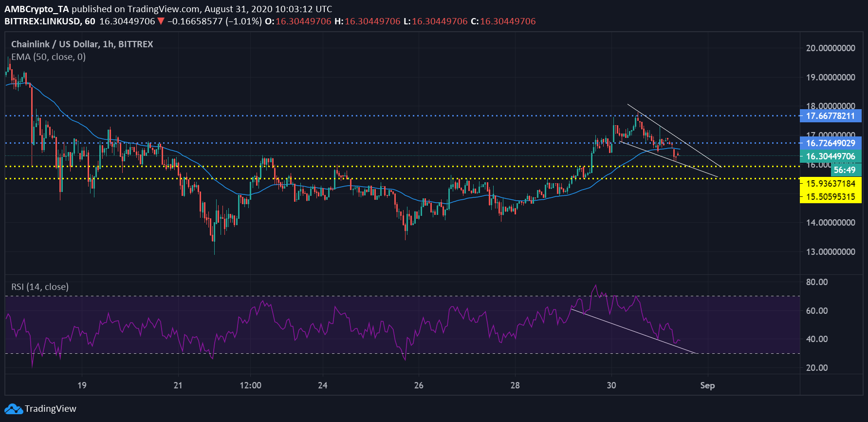Click the TradingView brand text link
Image resolution: width=868 pixels, height=422 pixels.
(x=51, y=409)
